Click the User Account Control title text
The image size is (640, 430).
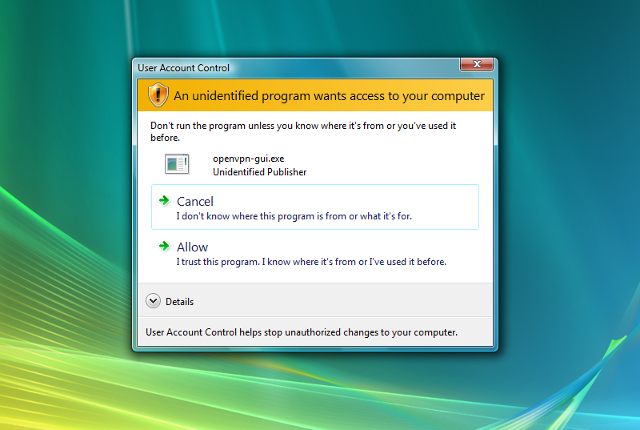pyautogui.click(x=183, y=68)
